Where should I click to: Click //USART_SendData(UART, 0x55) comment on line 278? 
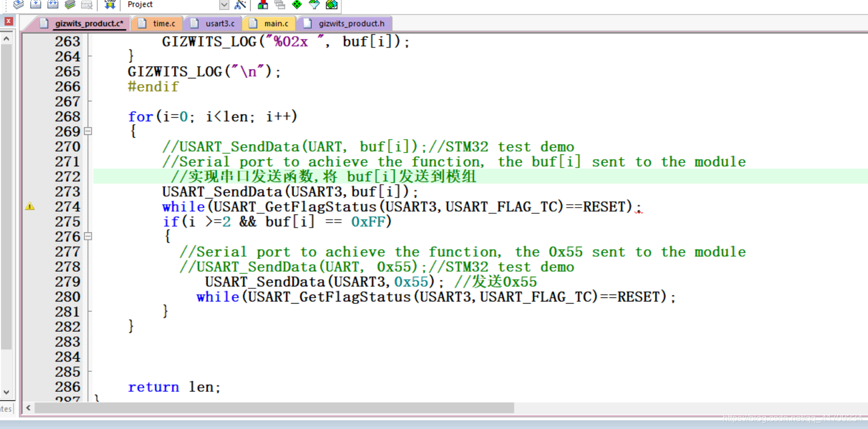tap(377, 267)
